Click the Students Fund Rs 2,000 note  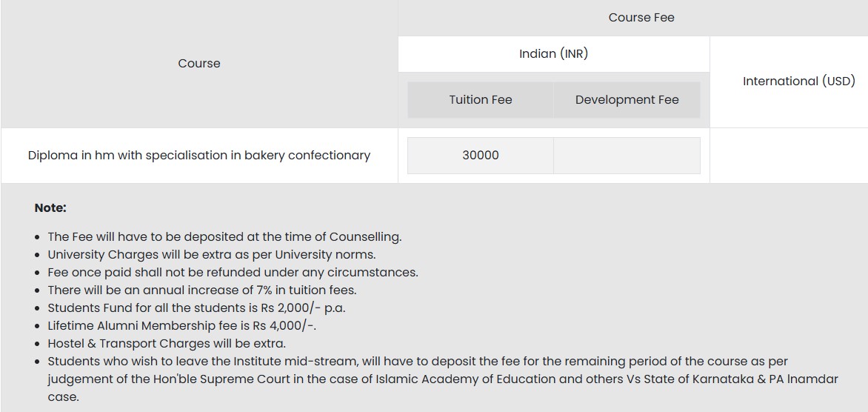[x=196, y=308]
